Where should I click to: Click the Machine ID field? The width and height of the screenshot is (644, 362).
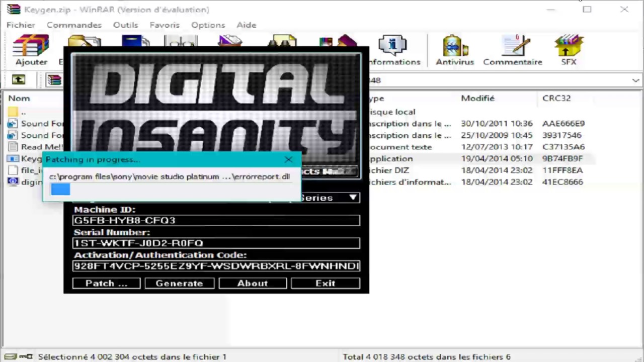click(216, 220)
